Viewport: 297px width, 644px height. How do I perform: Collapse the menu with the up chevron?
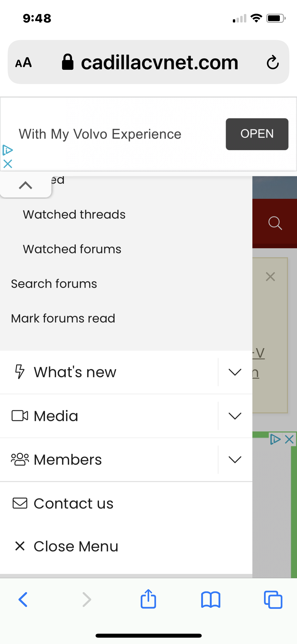tap(26, 185)
